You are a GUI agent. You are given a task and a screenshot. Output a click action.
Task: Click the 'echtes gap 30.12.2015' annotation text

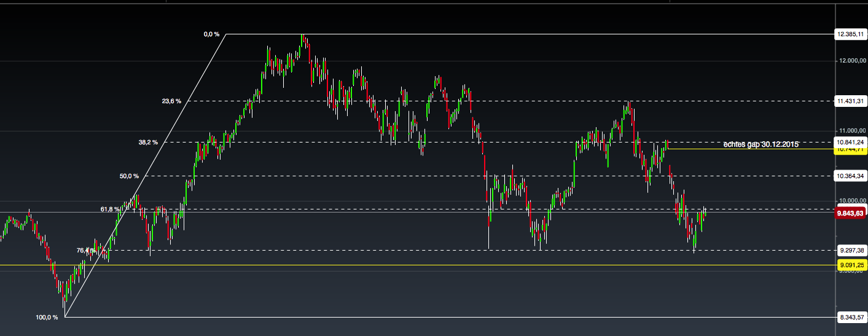click(x=760, y=144)
